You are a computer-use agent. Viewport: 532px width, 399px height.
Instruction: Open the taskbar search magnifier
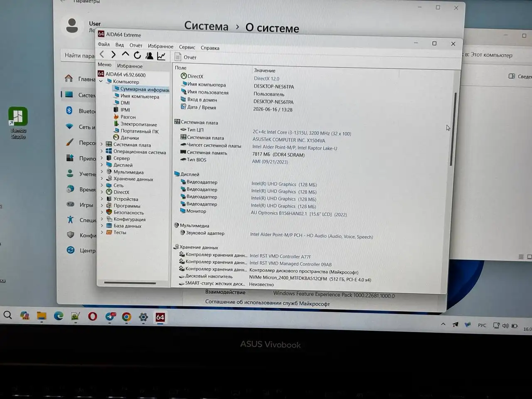pyautogui.click(x=7, y=315)
